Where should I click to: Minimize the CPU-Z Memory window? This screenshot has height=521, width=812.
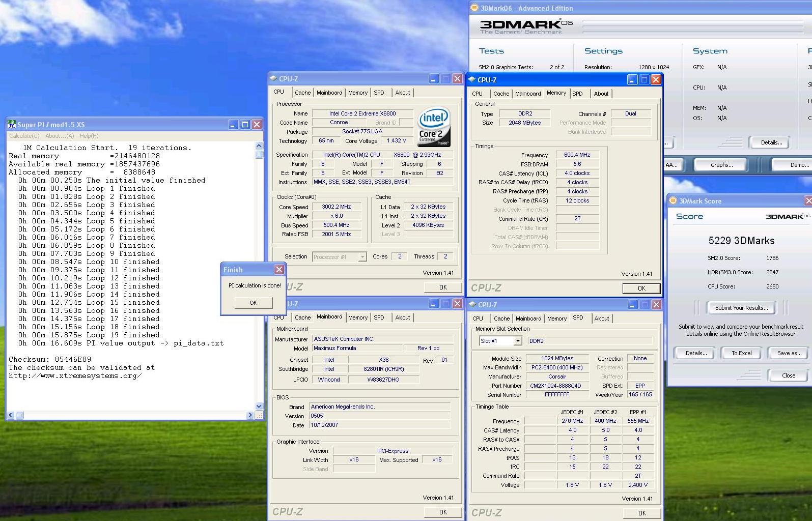coord(632,80)
